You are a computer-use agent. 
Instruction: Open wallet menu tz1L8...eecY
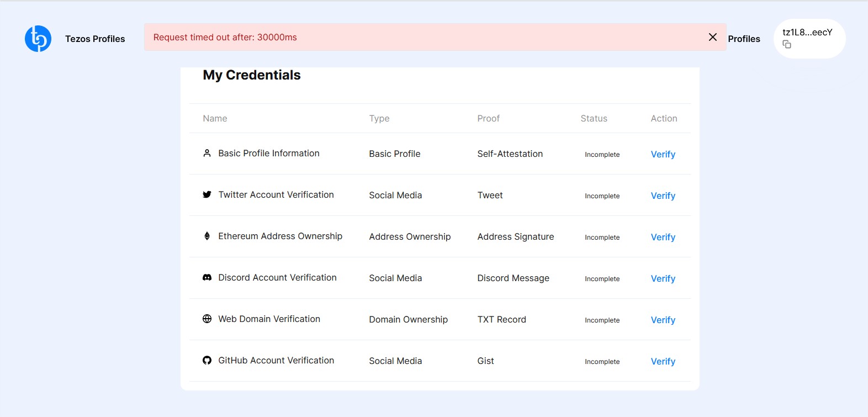(809, 39)
